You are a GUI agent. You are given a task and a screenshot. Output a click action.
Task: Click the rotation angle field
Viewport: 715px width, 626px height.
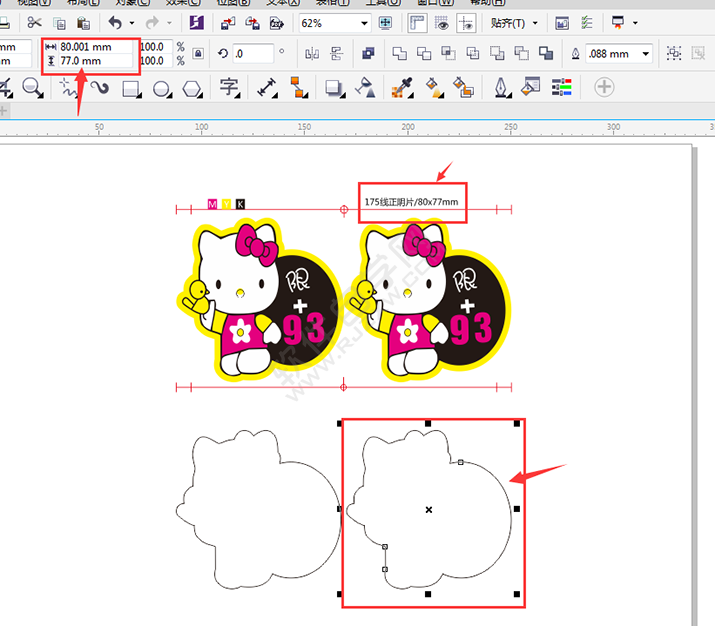253,54
